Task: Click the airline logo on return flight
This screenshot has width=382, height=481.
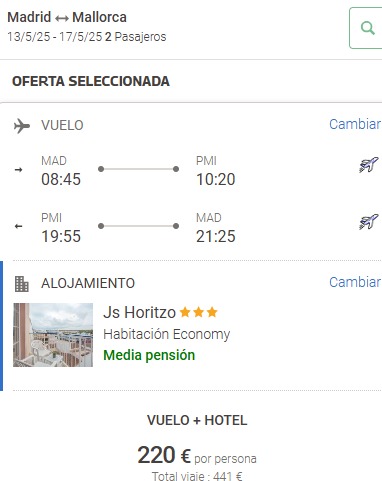Action: pos(369,222)
